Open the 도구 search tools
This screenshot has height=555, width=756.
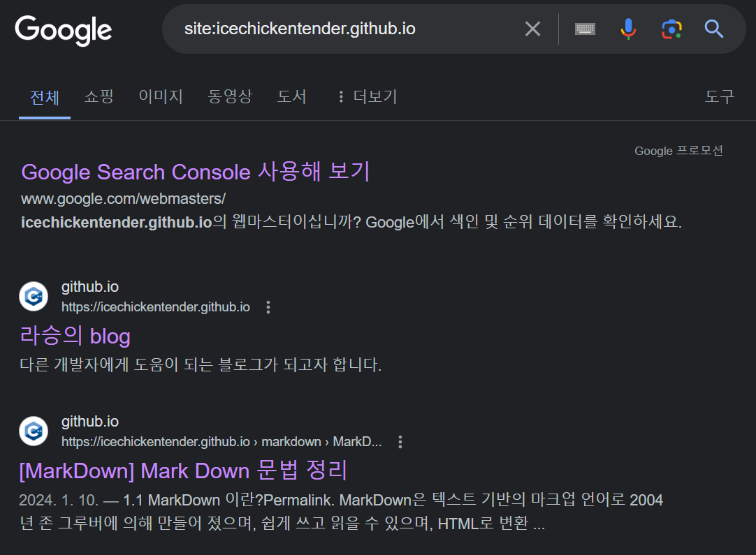720,96
